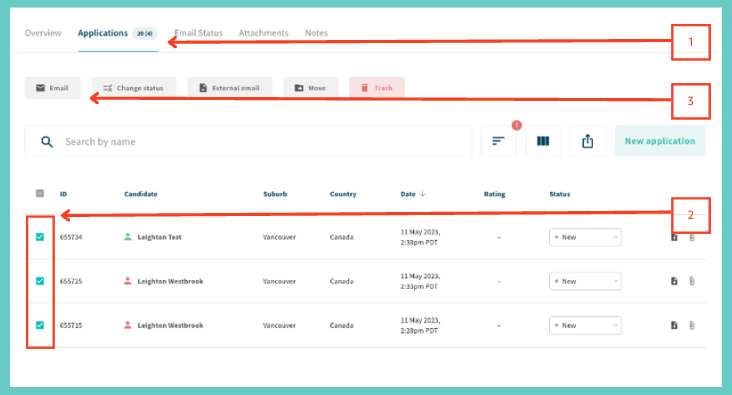Click the Move button
The height and width of the screenshot is (395, 732).
click(x=310, y=88)
